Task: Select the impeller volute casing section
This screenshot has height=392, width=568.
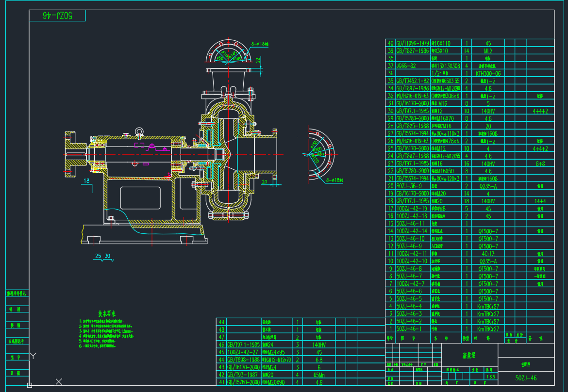Action: pyautogui.click(x=229, y=154)
